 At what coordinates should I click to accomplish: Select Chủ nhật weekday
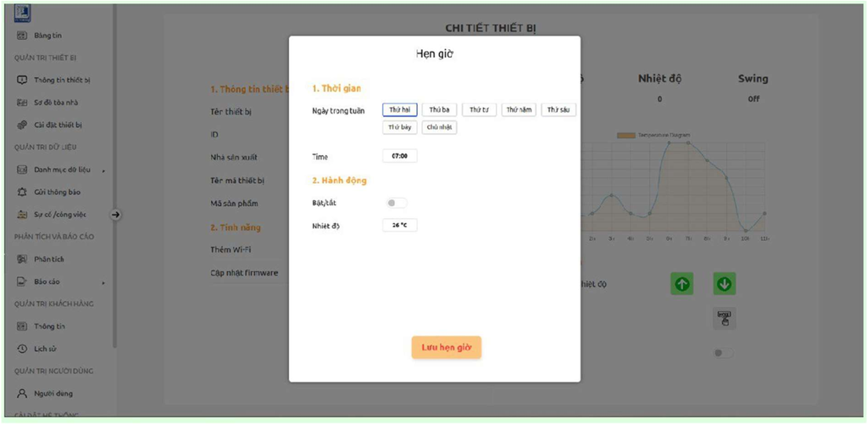(440, 127)
